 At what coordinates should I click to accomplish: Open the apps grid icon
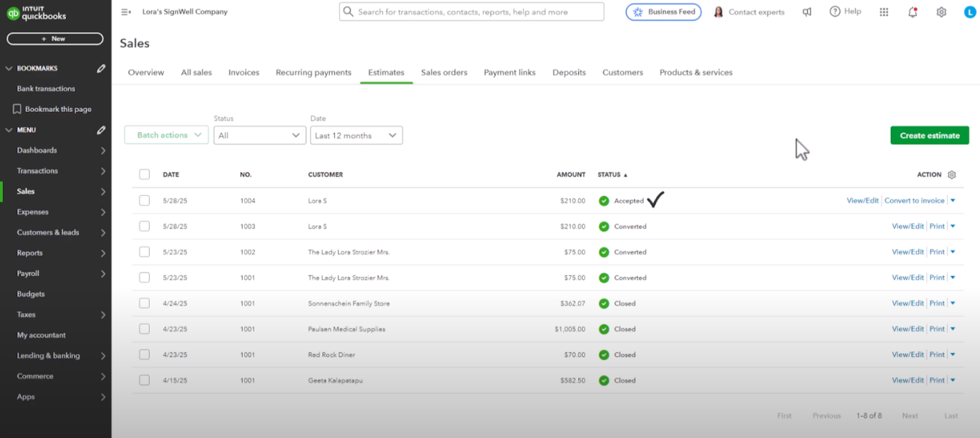[x=883, y=12]
